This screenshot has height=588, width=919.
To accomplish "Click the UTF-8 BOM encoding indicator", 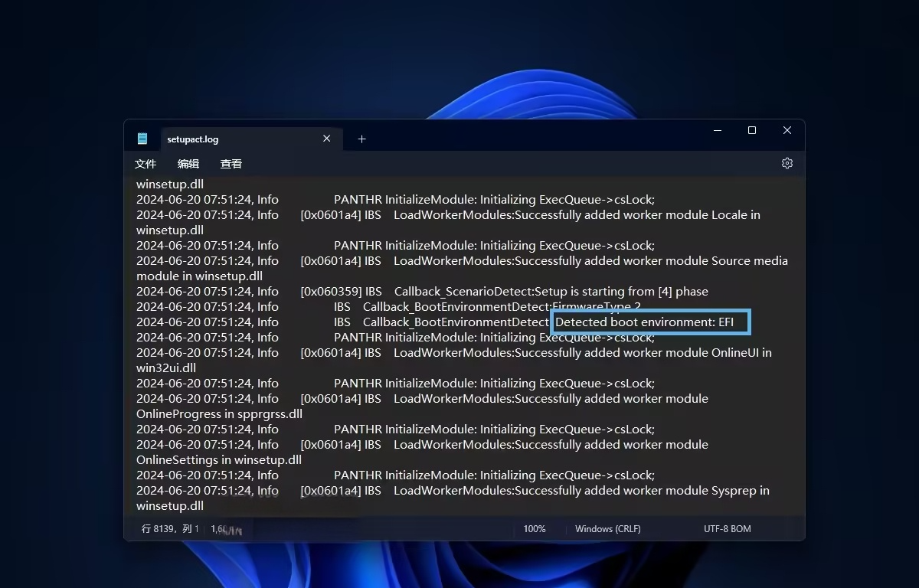I will coord(727,529).
